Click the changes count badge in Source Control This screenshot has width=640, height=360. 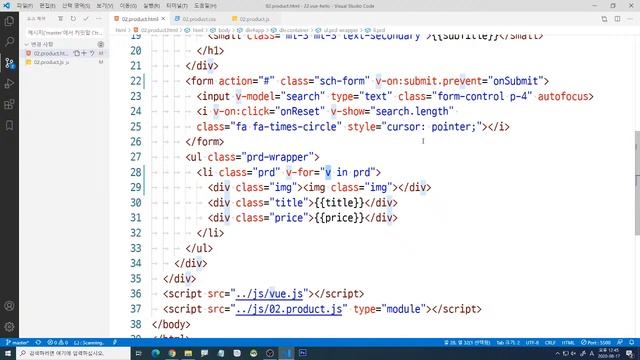pos(100,44)
